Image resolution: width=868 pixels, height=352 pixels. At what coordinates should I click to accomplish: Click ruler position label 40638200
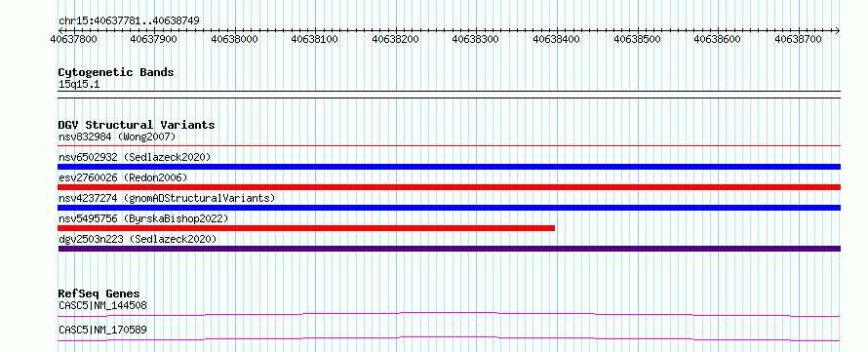pos(396,39)
